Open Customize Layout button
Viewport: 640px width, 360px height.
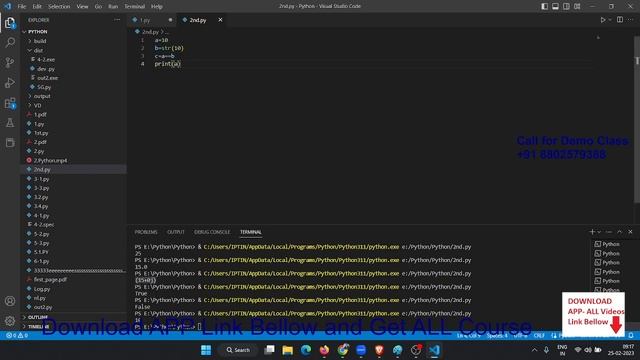click(x=577, y=6)
